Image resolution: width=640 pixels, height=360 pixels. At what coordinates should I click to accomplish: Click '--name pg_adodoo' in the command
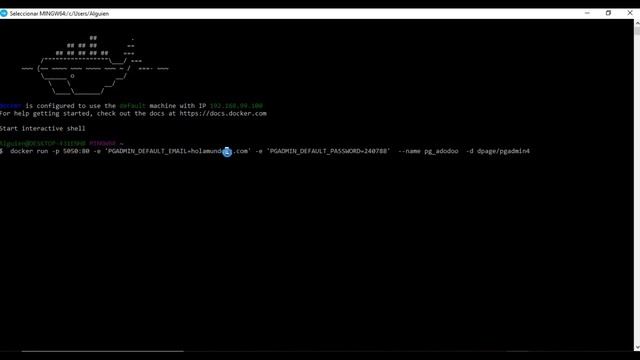[x=428, y=151]
